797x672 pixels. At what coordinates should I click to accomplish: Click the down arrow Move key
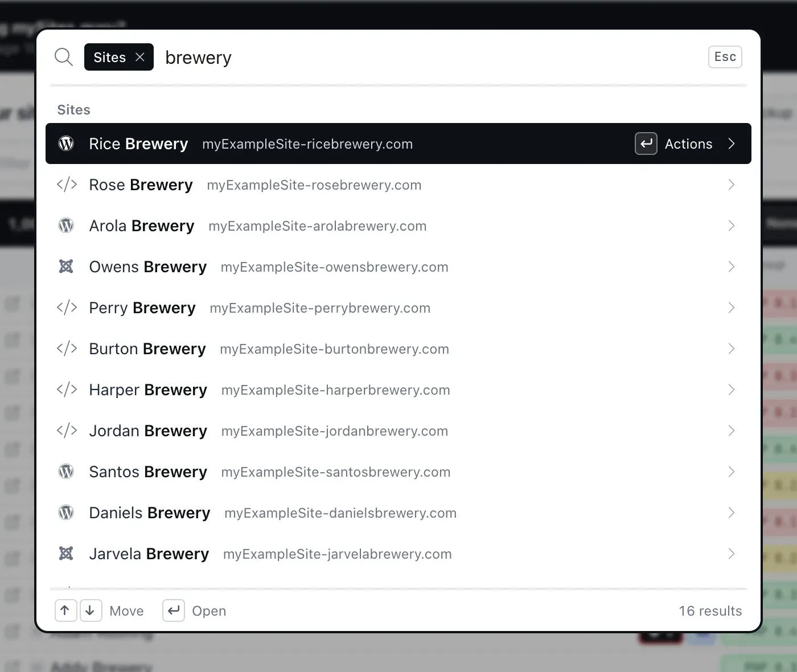click(x=91, y=610)
